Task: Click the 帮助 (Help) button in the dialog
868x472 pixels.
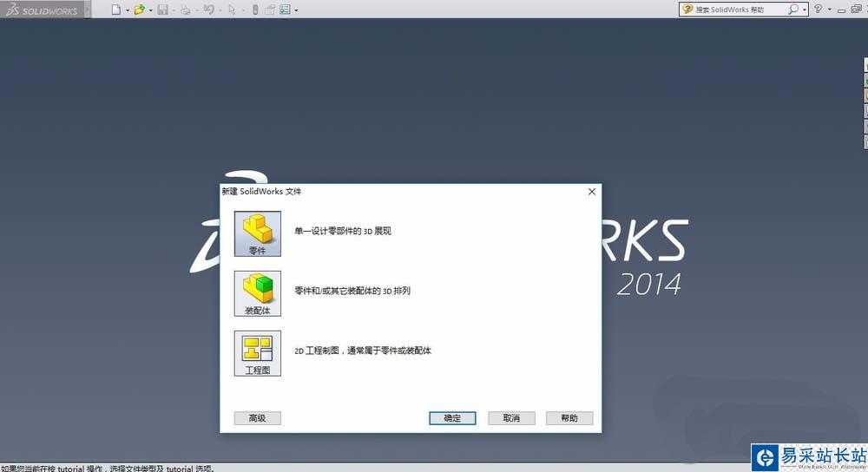Action: pyautogui.click(x=569, y=418)
